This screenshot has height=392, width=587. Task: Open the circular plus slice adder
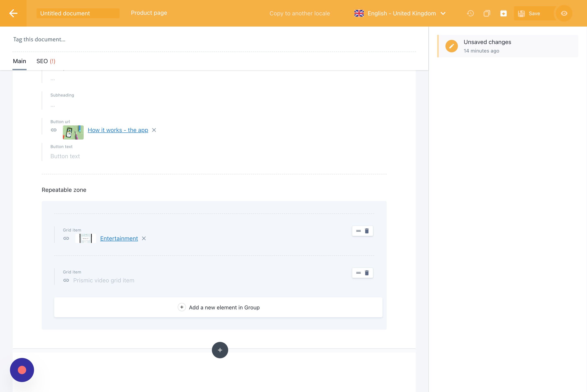(220, 350)
